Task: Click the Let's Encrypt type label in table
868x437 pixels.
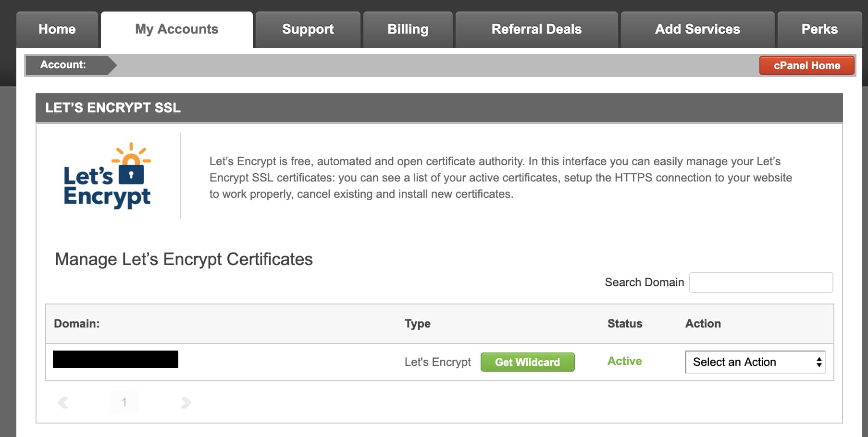Action: (x=438, y=362)
